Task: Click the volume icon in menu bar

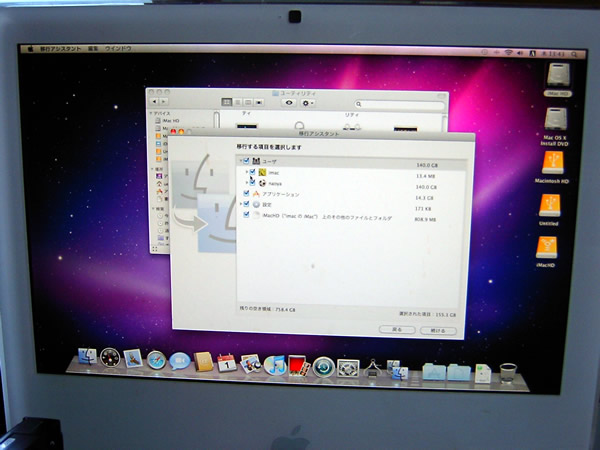Action: pyautogui.click(x=520, y=53)
